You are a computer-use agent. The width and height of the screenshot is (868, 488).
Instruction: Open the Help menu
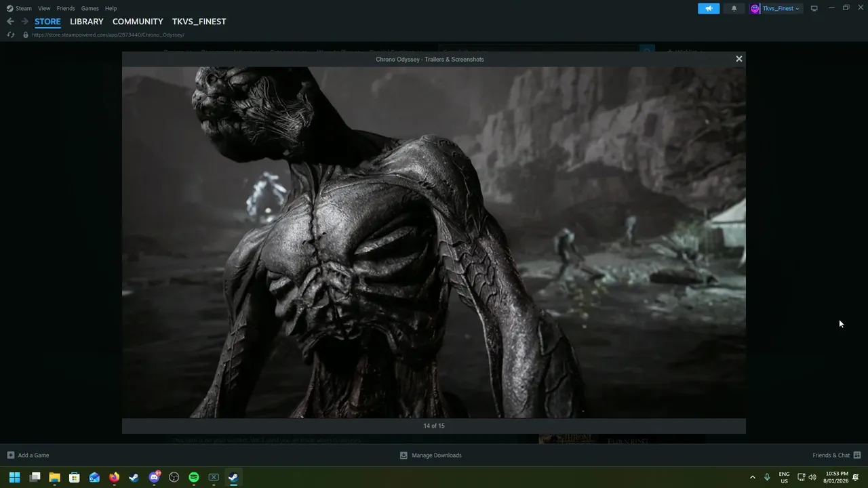click(x=111, y=8)
